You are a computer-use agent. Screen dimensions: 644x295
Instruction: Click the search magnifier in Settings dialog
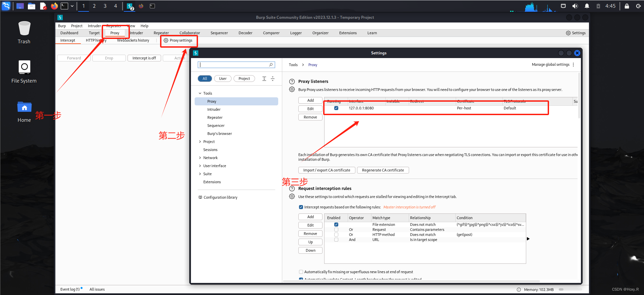[271, 65]
